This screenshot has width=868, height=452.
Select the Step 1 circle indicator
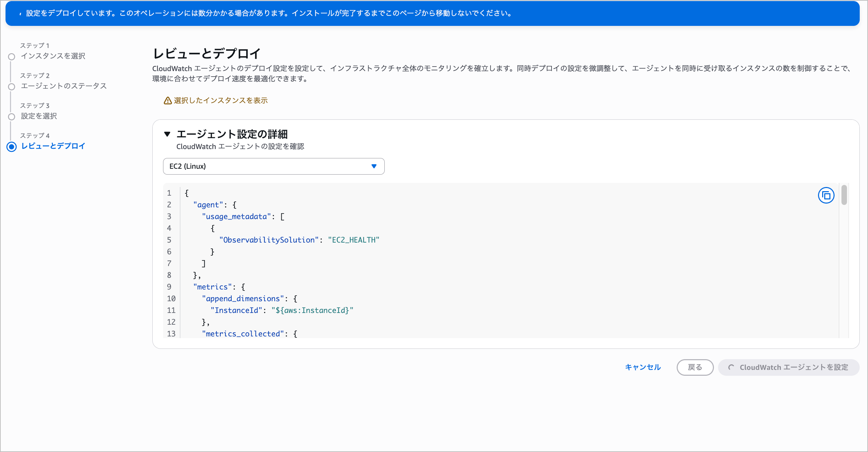click(12, 57)
